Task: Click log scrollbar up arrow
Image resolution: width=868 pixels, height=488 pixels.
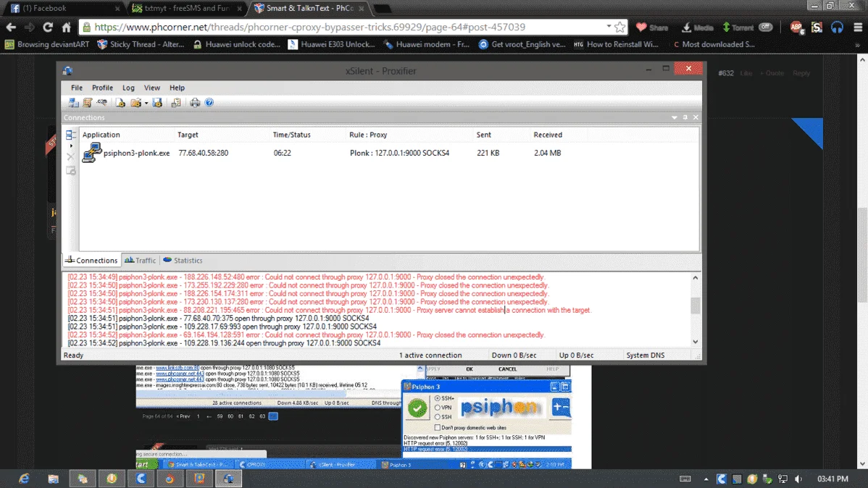Action: pyautogui.click(x=696, y=278)
